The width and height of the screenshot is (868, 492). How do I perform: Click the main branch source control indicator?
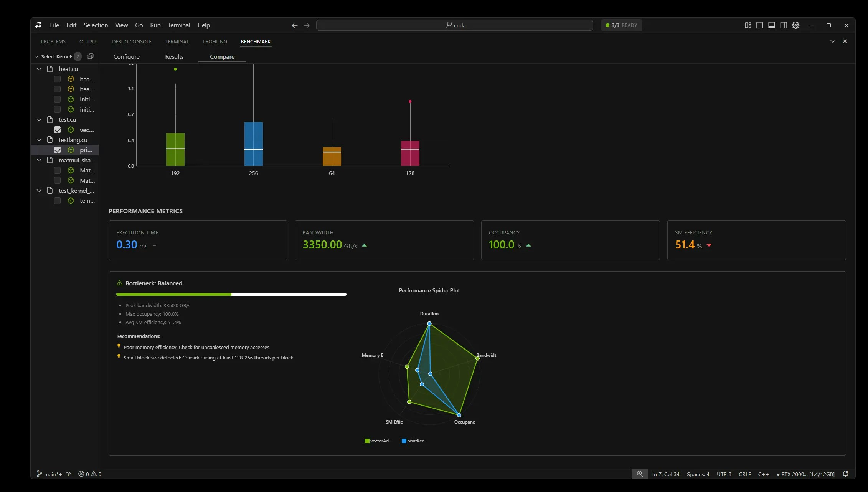pyautogui.click(x=49, y=474)
